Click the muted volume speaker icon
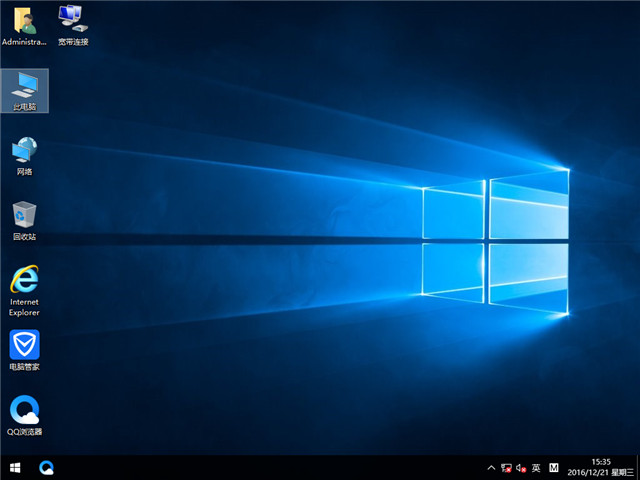The width and height of the screenshot is (640, 480). coord(521,467)
